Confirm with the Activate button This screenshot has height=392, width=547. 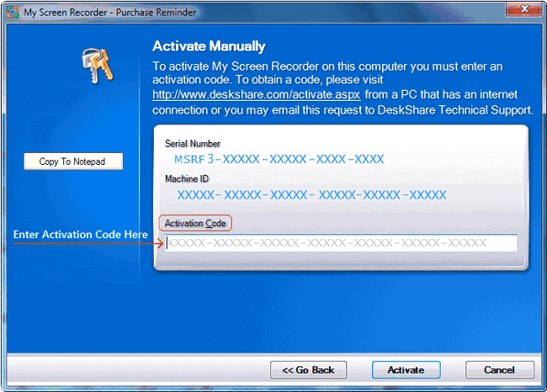pyautogui.click(x=406, y=369)
